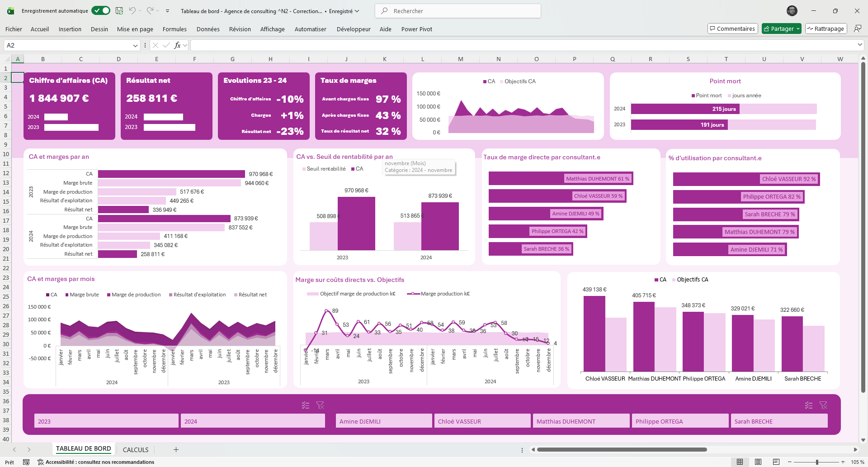This screenshot has height=467, width=868.
Task: Select Philippe ORTEGA slicer button
Action: click(x=680, y=421)
